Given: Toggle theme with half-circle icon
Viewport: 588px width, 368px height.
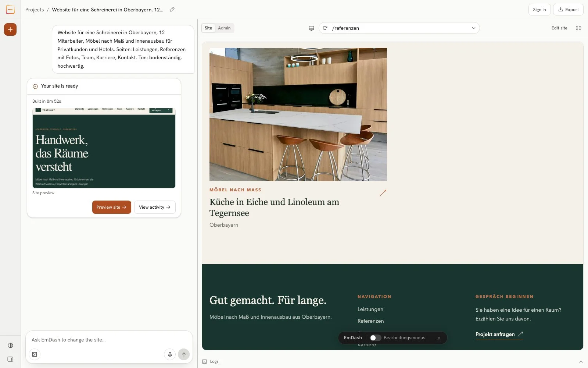Looking at the screenshot, I should (x=10, y=345).
